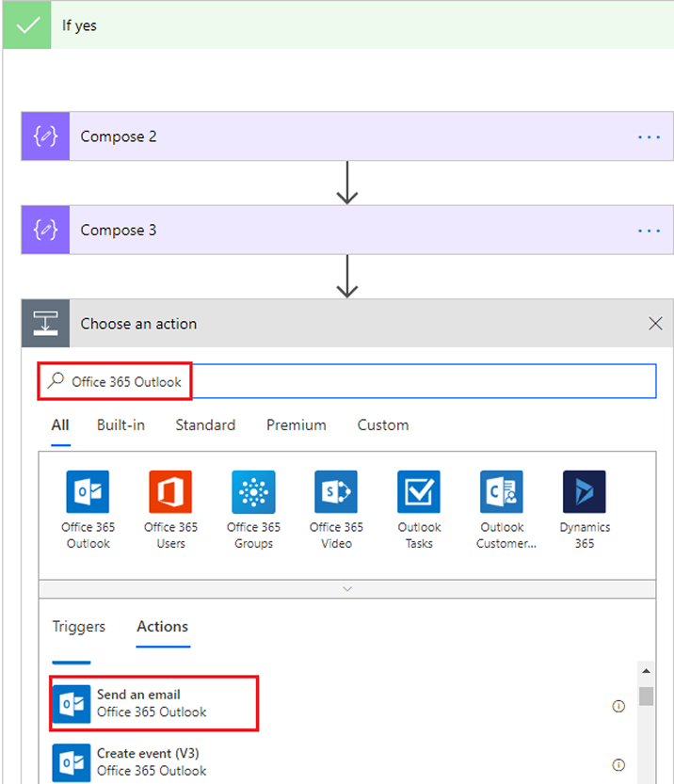The image size is (674, 784).
Task: Click the Choose an action title text
Action: [138, 324]
